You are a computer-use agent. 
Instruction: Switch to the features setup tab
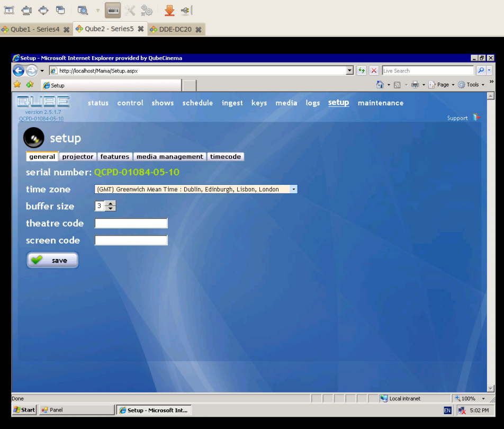pyautogui.click(x=115, y=157)
